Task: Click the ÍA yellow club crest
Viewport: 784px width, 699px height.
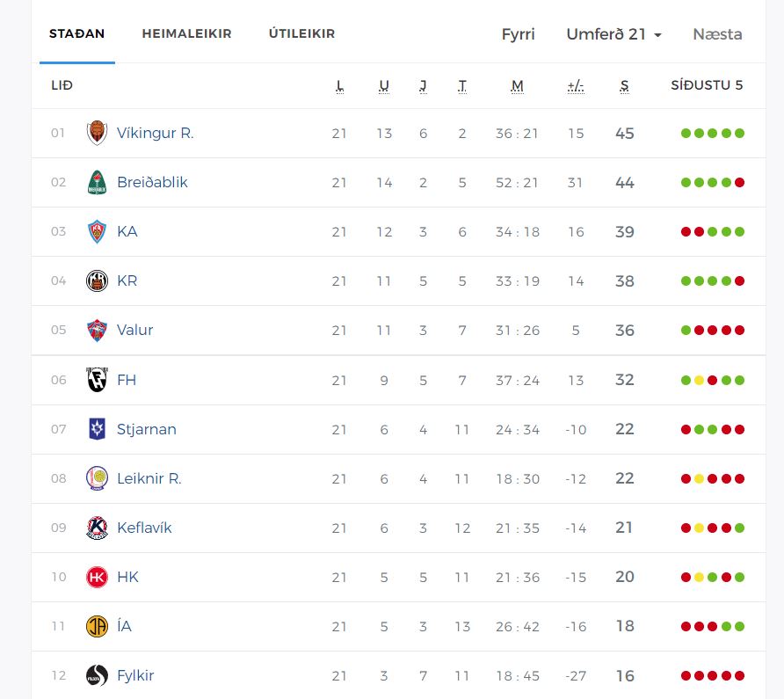Action: click(x=97, y=626)
